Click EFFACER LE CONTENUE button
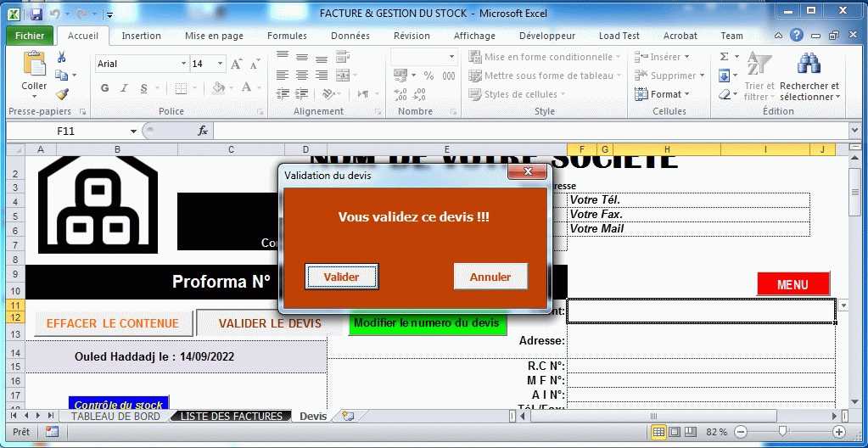 (x=113, y=323)
